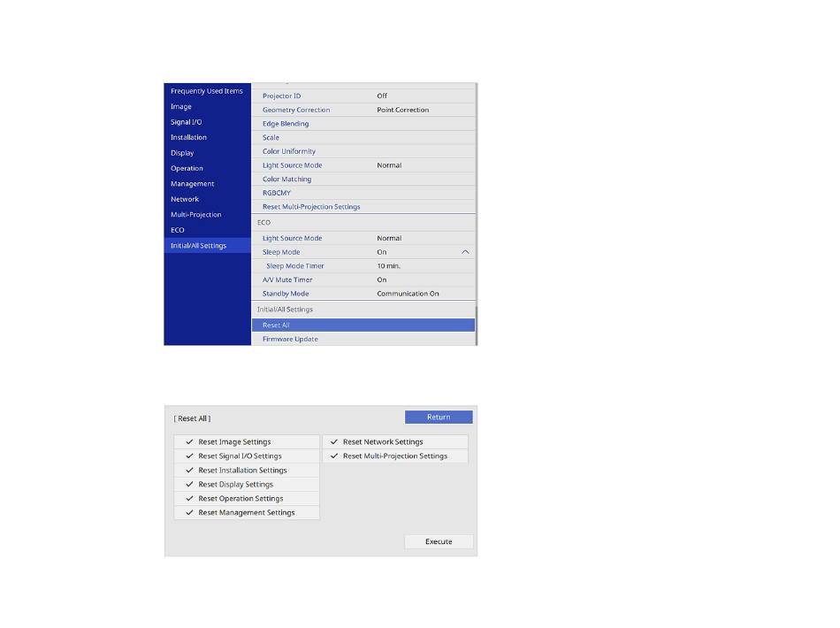Viewport: 840px width, 628px height.
Task: Select the RGBCMY setting
Action: coord(363,194)
